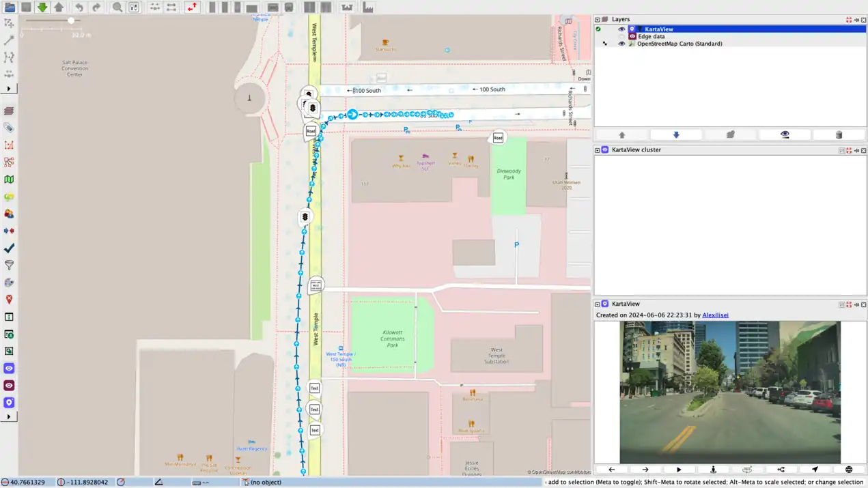Click the red reverse-way arrows toolbar icon

192,7
